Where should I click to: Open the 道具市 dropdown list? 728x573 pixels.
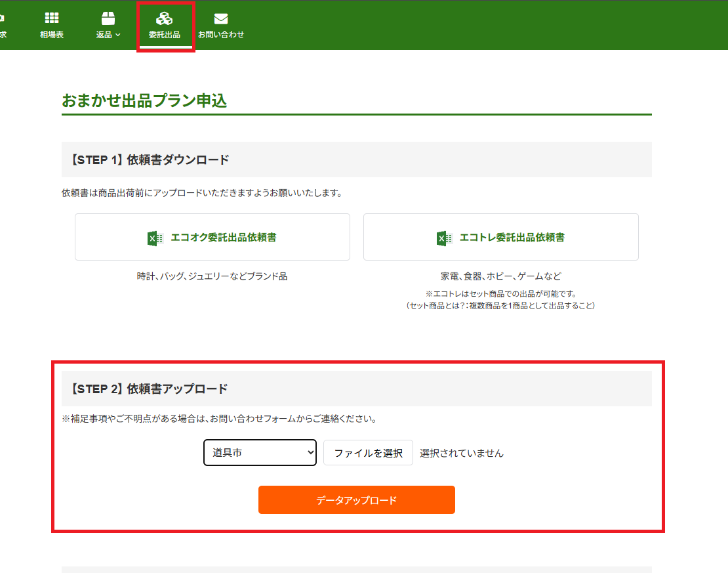[260, 453]
